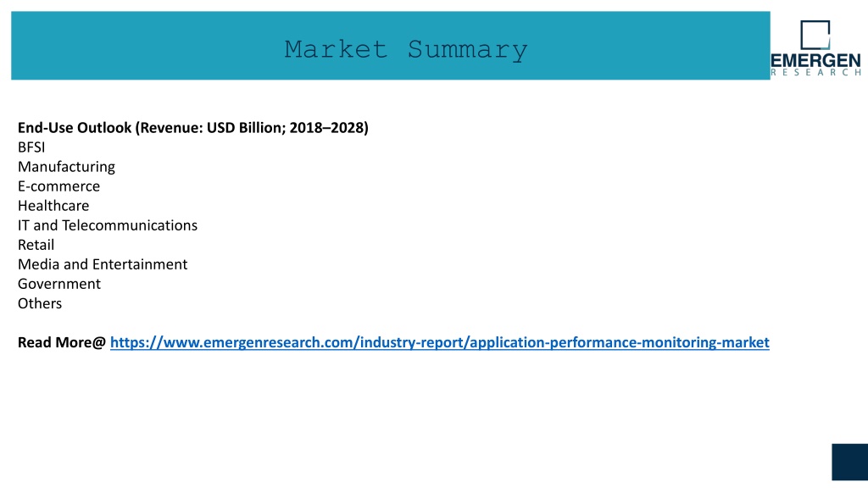Select the 'Market Summary' slide title

[406, 50]
